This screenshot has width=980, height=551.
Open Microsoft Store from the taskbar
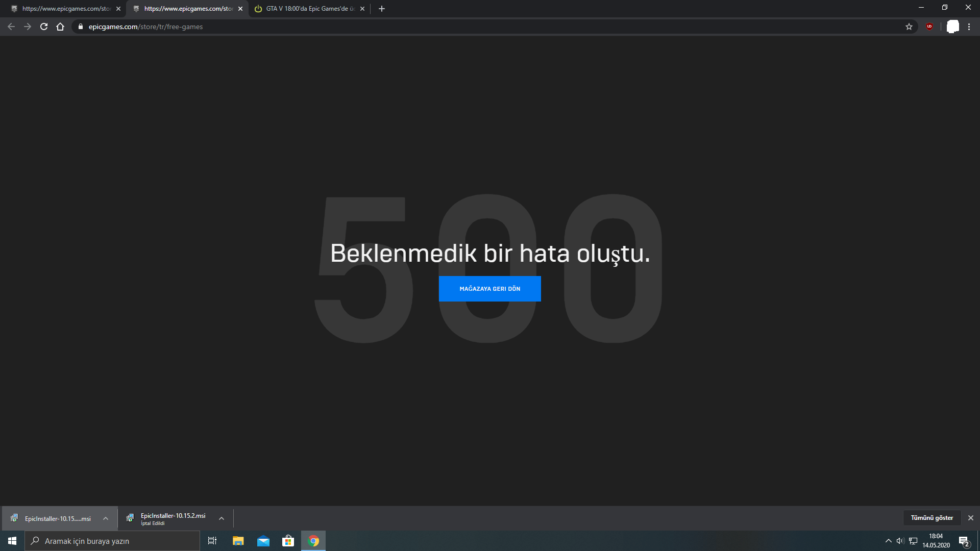pyautogui.click(x=288, y=540)
